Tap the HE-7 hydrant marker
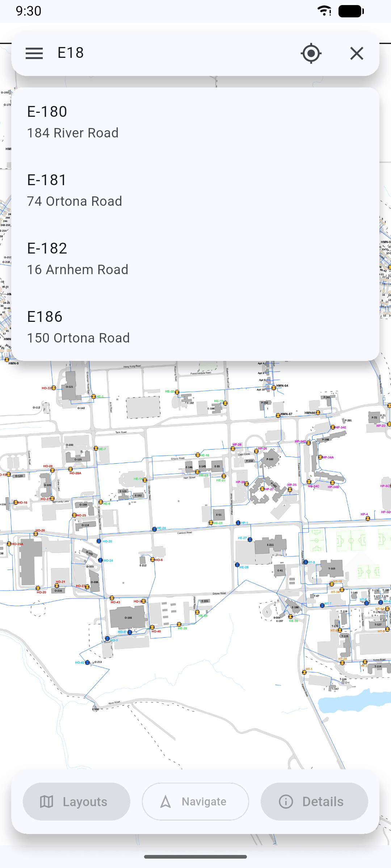 96,448
